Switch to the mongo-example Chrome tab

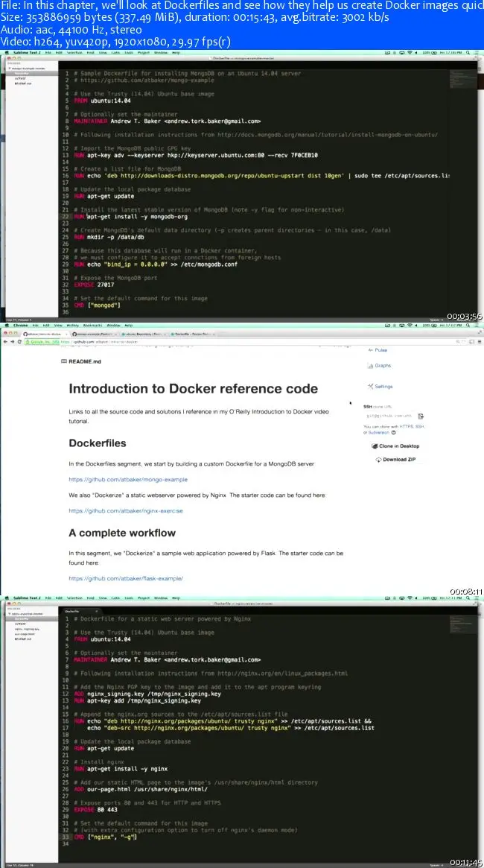(x=94, y=334)
